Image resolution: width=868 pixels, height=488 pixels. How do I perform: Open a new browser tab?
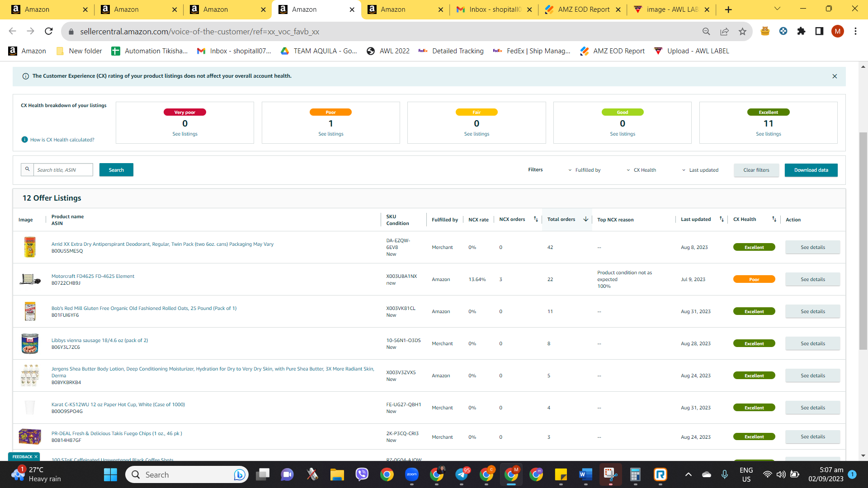pos(728,9)
